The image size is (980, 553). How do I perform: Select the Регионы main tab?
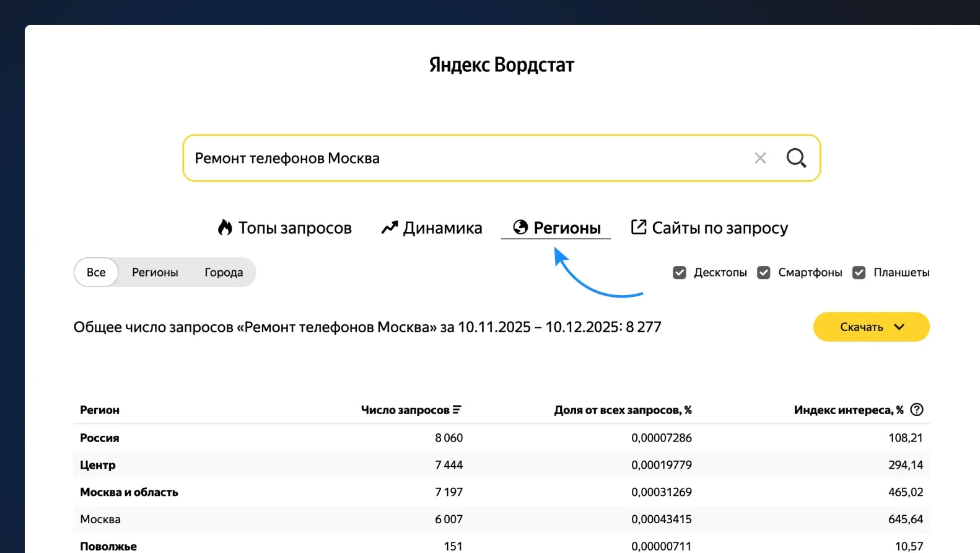coord(556,228)
